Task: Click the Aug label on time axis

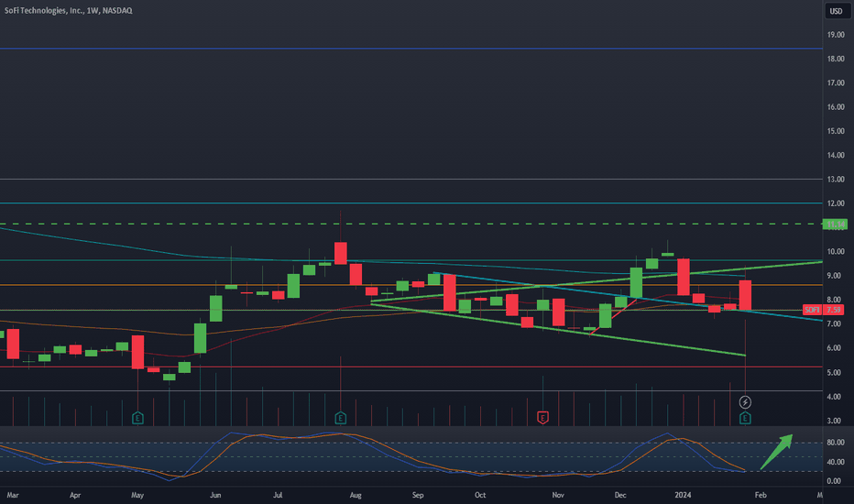Action: coord(356,495)
